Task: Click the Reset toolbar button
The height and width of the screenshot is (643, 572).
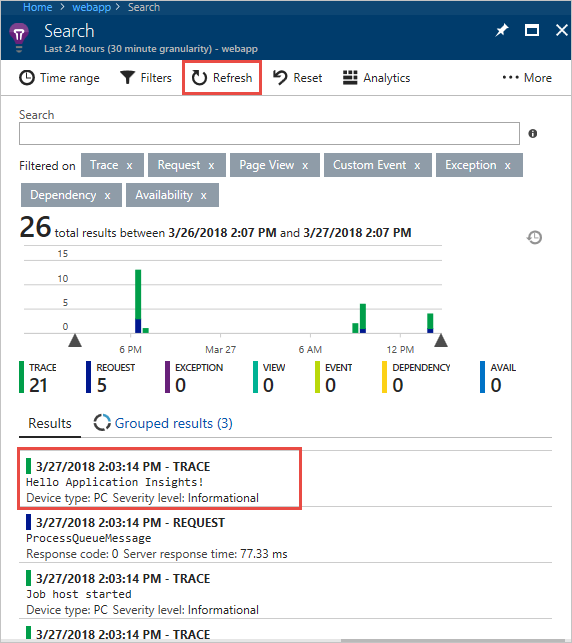Action: pos(298,78)
